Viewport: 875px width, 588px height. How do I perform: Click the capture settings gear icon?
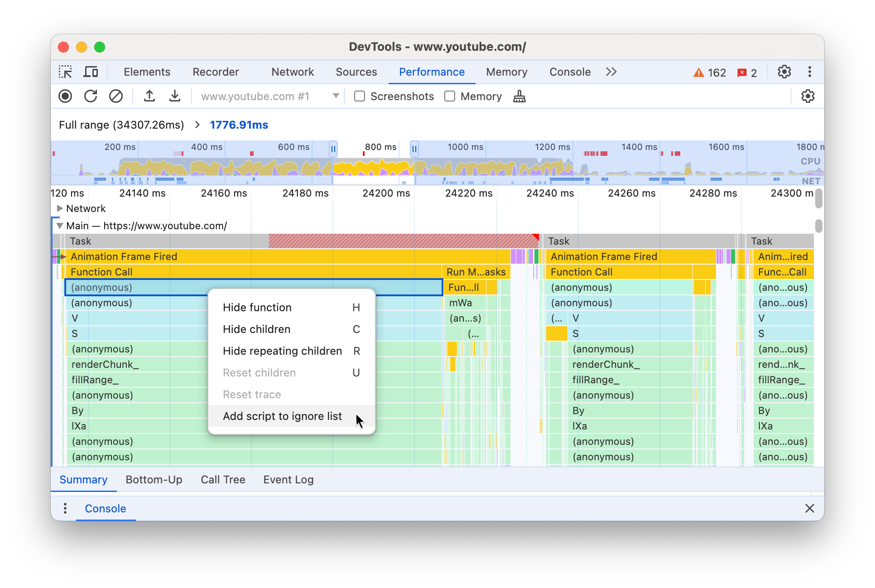pyautogui.click(x=808, y=96)
